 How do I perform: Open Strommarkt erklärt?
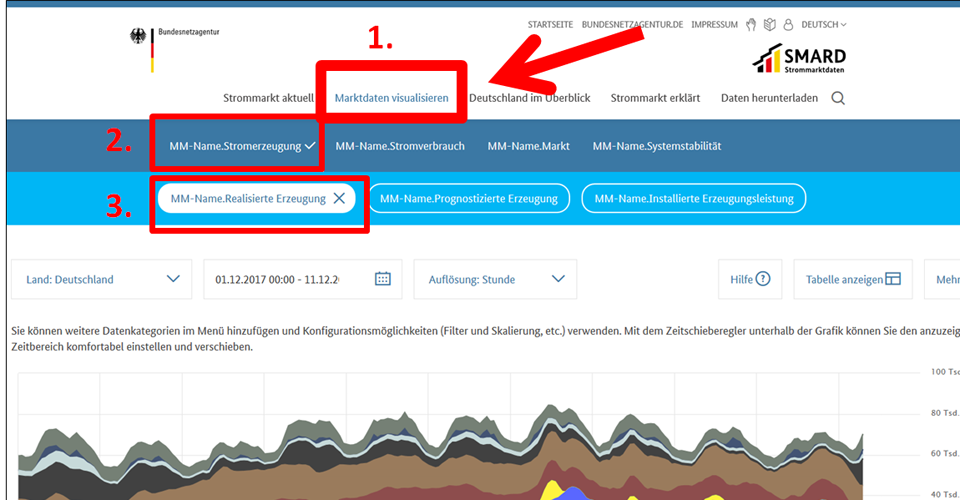[655, 98]
